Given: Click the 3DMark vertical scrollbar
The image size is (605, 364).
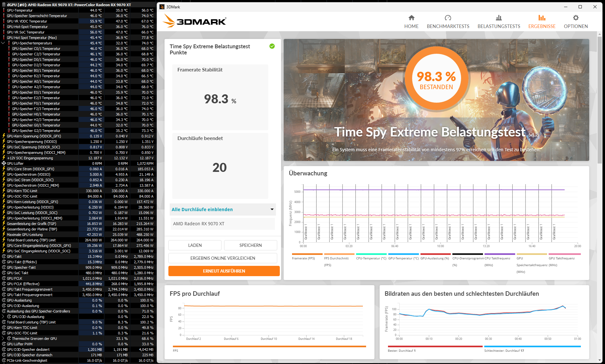Looking at the screenshot, I should (x=600, y=100).
